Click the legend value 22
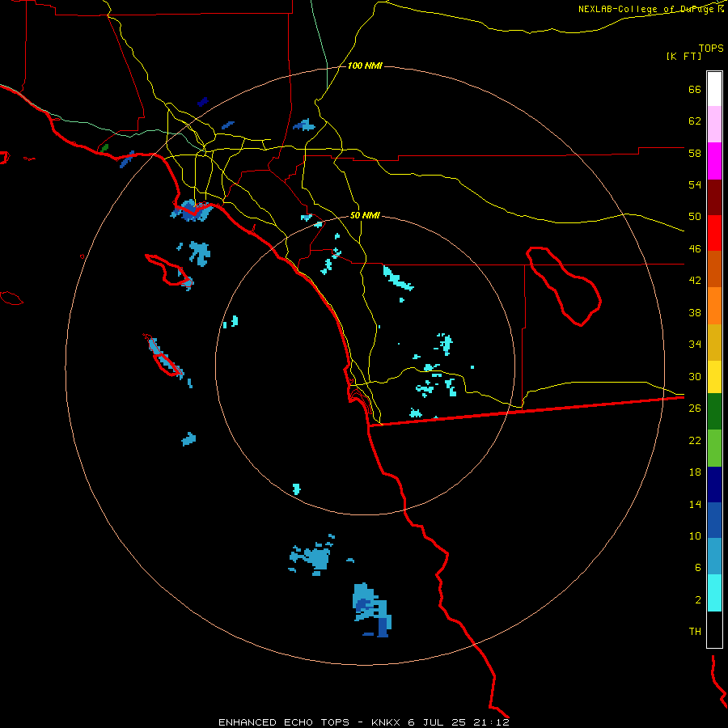 (695, 440)
